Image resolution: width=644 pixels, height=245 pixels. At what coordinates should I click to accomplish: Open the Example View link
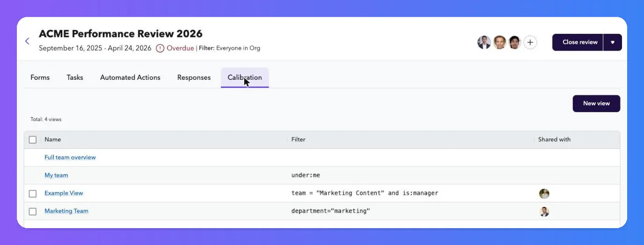[64, 193]
